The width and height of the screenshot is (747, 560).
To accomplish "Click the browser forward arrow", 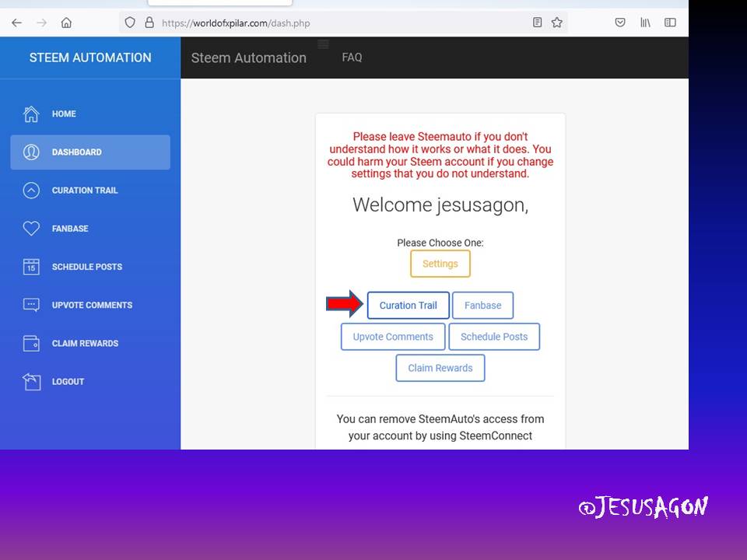I will tap(42, 23).
